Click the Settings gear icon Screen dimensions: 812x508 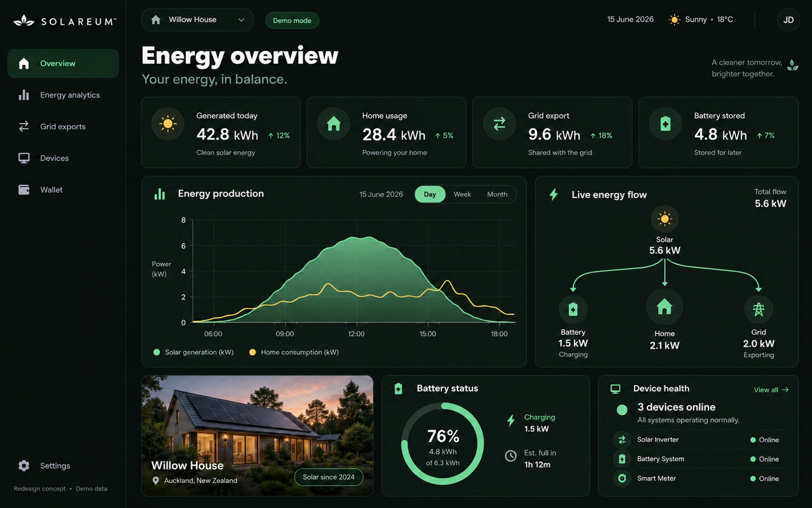pos(24,466)
